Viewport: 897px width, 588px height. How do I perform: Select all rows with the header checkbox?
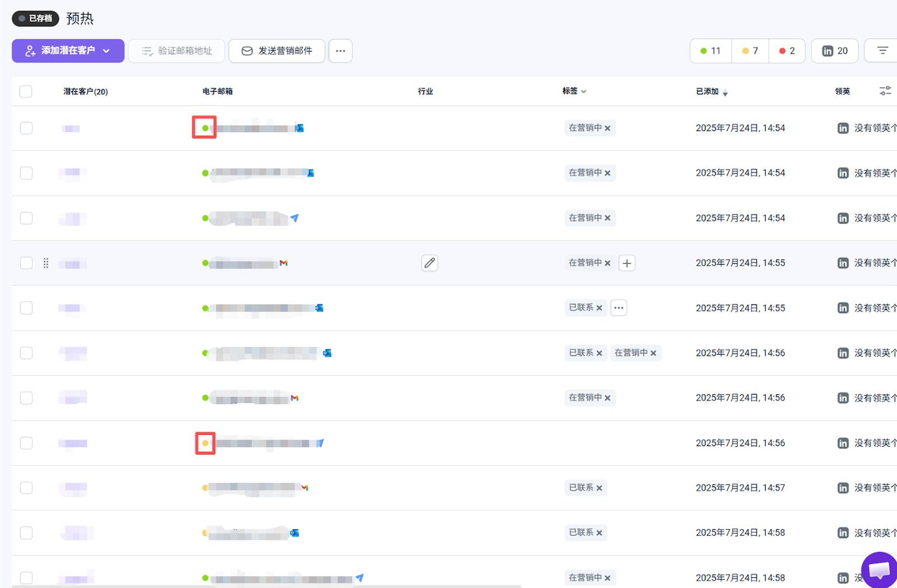26,91
